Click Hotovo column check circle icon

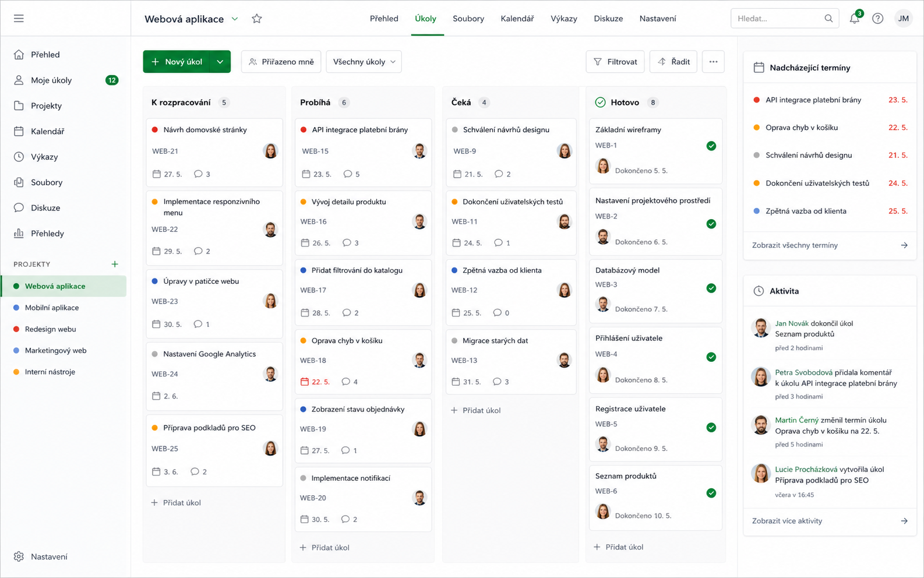(x=600, y=103)
